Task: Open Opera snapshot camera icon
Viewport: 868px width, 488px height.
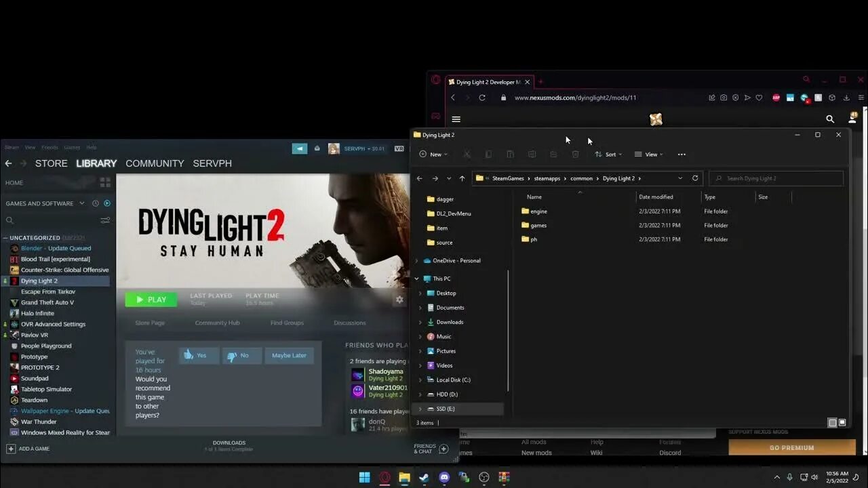Action: click(x=724, y=98)
